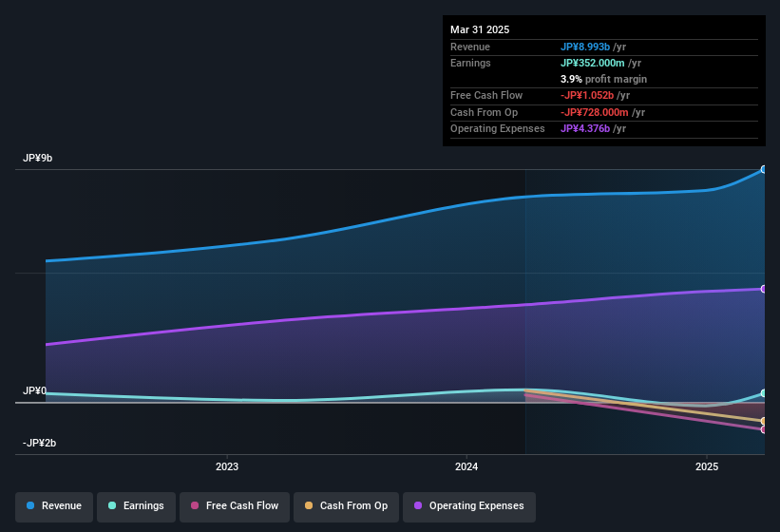This screenshot has height=532, width=780.
Task: Click the -JP¥1.052b free cash flow value
Action: 587,95
